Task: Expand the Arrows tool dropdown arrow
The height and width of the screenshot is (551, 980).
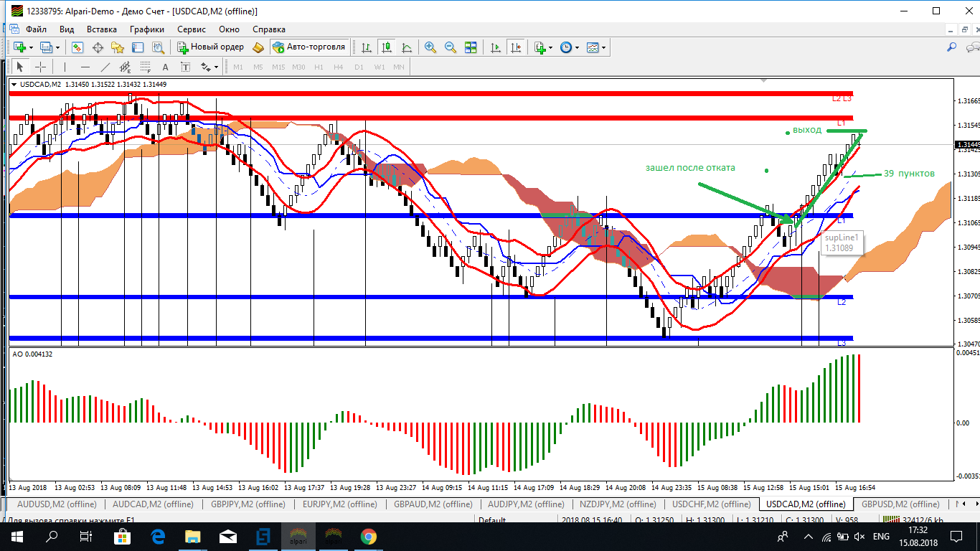Action: tap(217, 67)
